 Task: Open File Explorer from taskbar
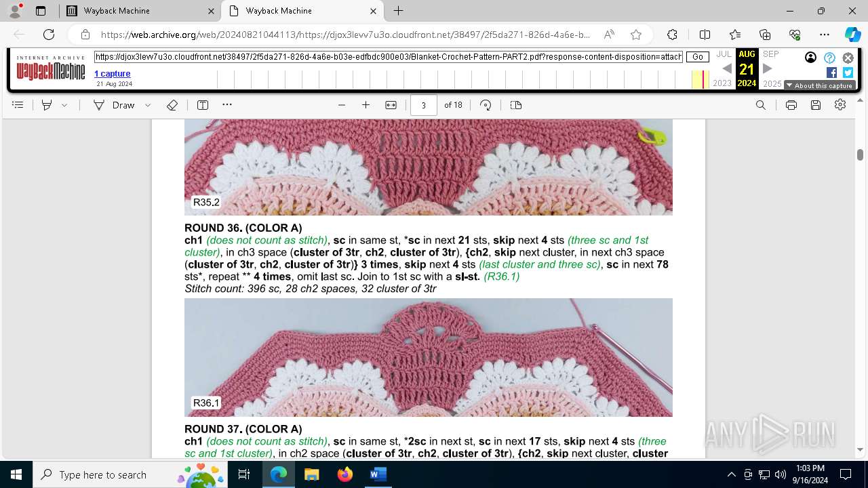pos(311,474)
